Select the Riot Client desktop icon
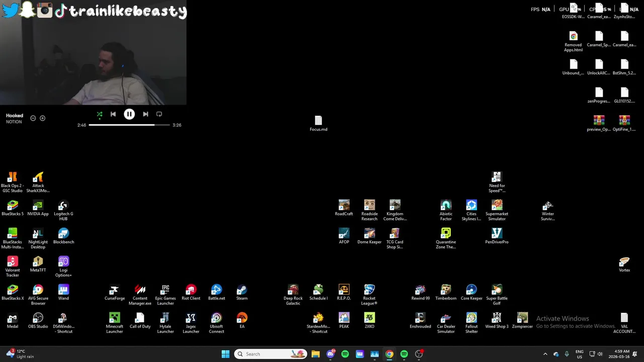 coord(191,292)
